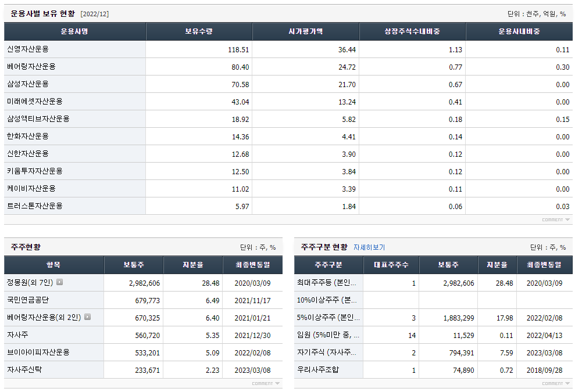Click the 우리사주조합 row
Screen dimensions: 575x392
(434, 370)
